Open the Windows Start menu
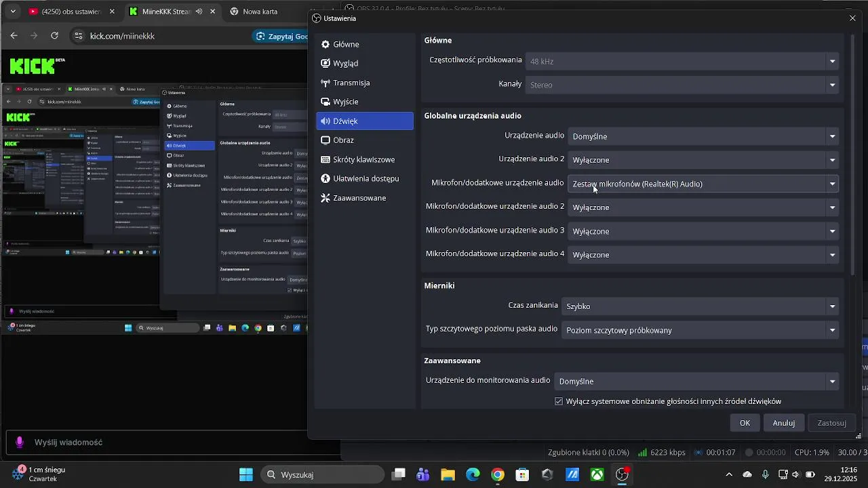This screenshot has width=868, height=488. click(246, 474)
